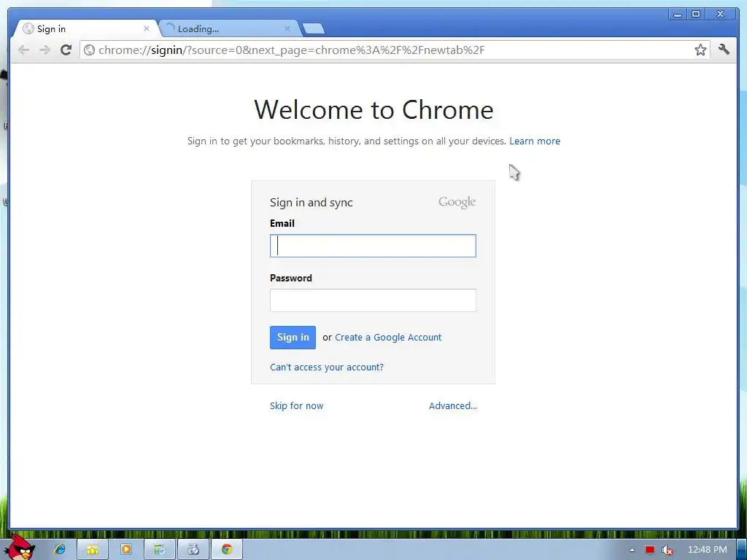Screen dimensions: 747x560
Task: Focus the Password input field
Action: coord(373,300)
